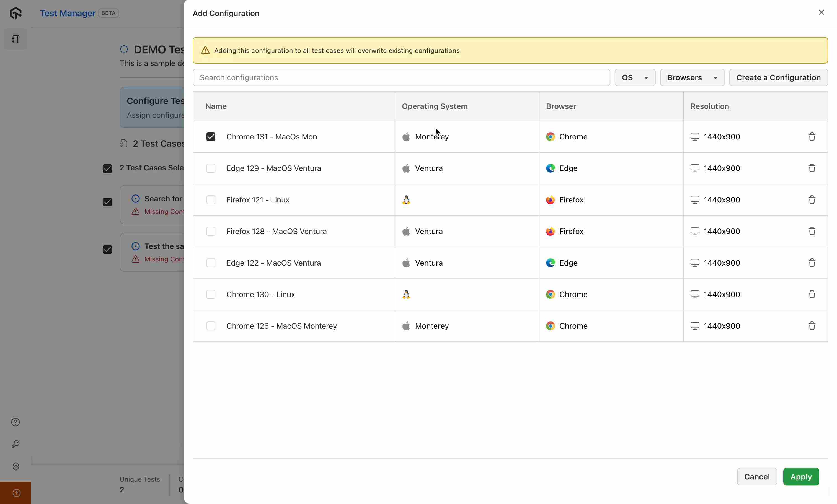The image size is (837, 504).
Task: Click Ventura in Edge 129 row
Action: coord(429,168)
